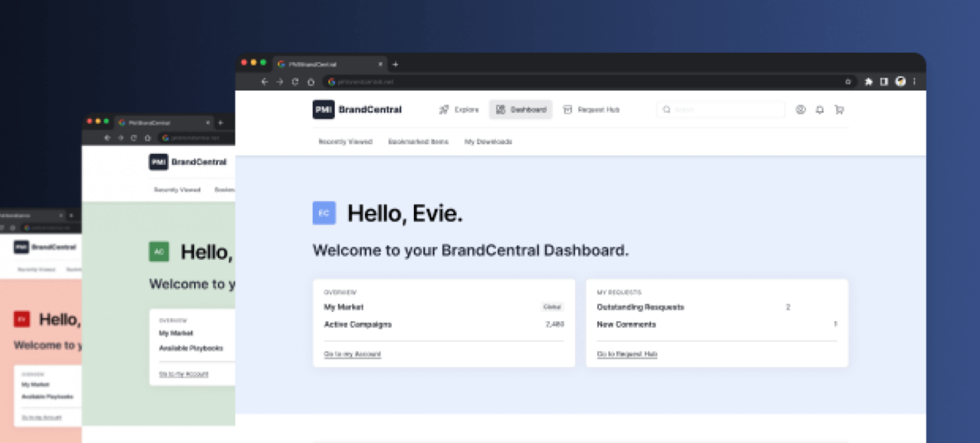Open the Chrome profile avatar in the front window
This screenshot has width=980, height=443.
900,81
